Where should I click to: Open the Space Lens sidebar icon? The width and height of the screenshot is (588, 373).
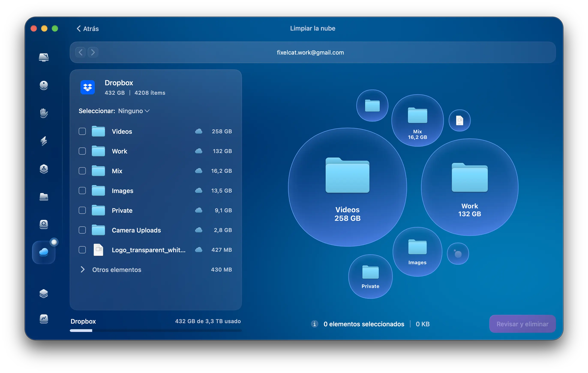(x=44, y=224)
